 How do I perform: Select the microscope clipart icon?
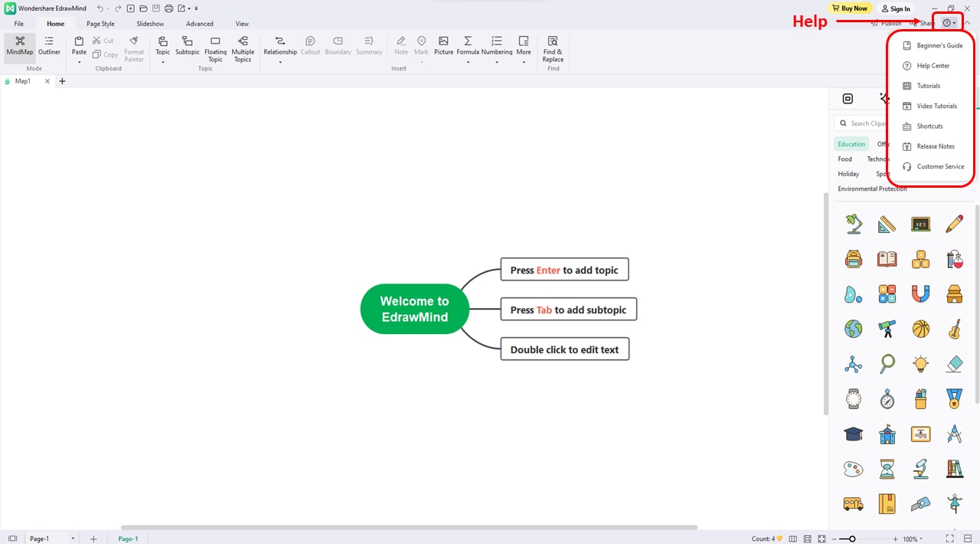pyautogui.click(x=921, y=467)
